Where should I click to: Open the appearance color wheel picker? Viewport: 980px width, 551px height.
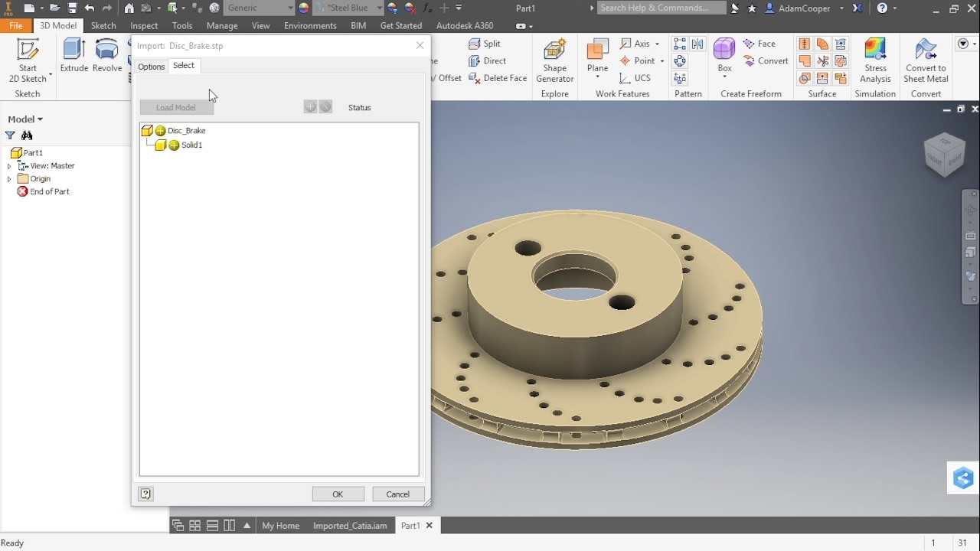tap(304, 8)
